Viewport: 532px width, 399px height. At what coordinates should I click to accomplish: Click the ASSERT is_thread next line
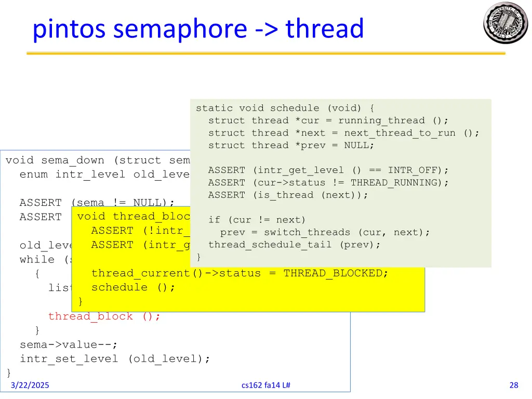(288, 195)
